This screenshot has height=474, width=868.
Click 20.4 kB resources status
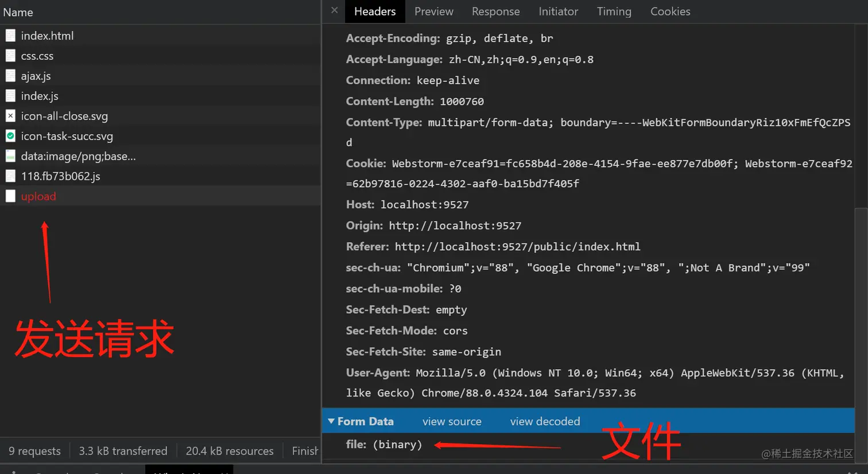[230, 451]
